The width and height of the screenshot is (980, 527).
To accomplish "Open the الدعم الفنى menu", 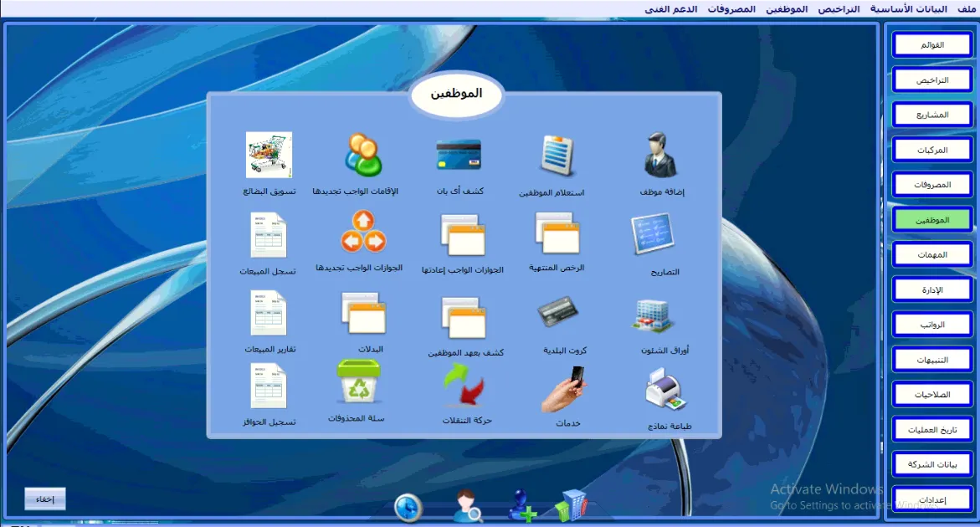I will coord(670,8).
